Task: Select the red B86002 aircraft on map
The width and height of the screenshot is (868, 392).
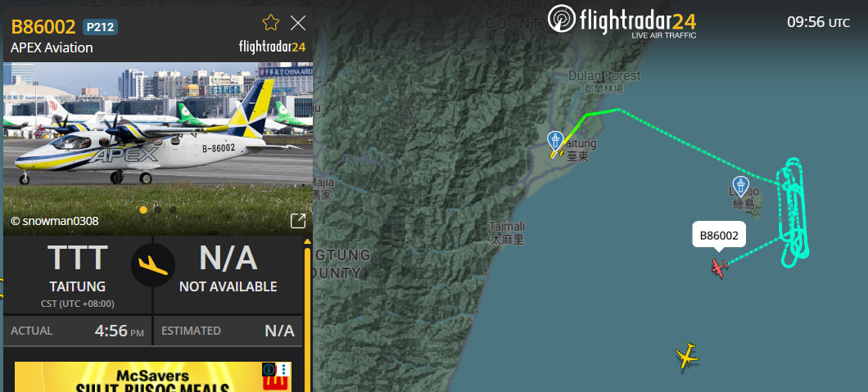Action: [x=719, y=268]
